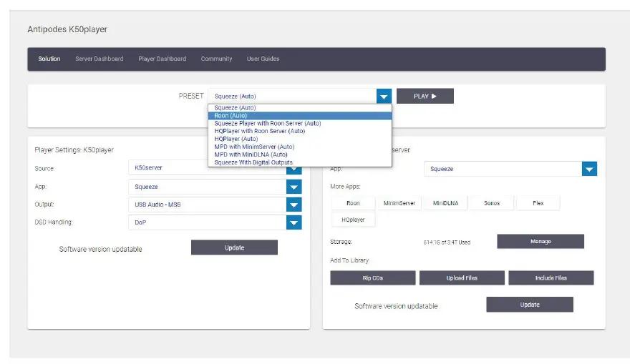Select the HQplayer app button
Viewport: 640px width, 364px height.
coord(353,220)
